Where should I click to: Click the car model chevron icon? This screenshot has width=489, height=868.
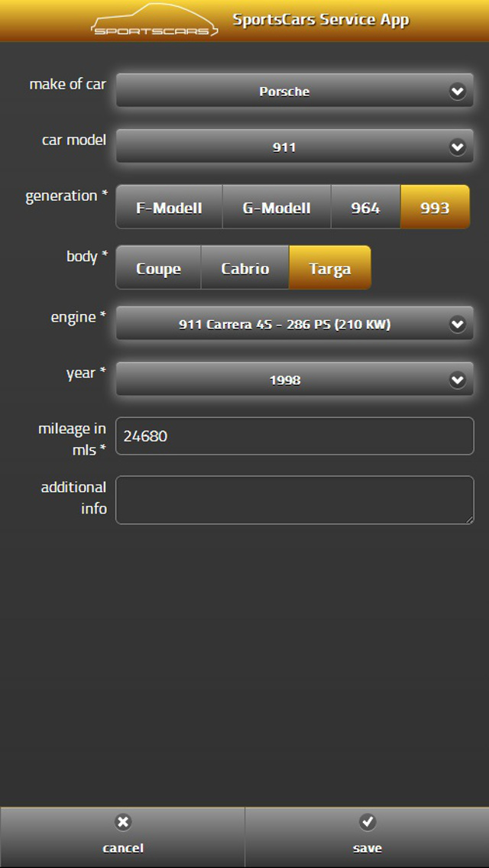click(458, 147)
